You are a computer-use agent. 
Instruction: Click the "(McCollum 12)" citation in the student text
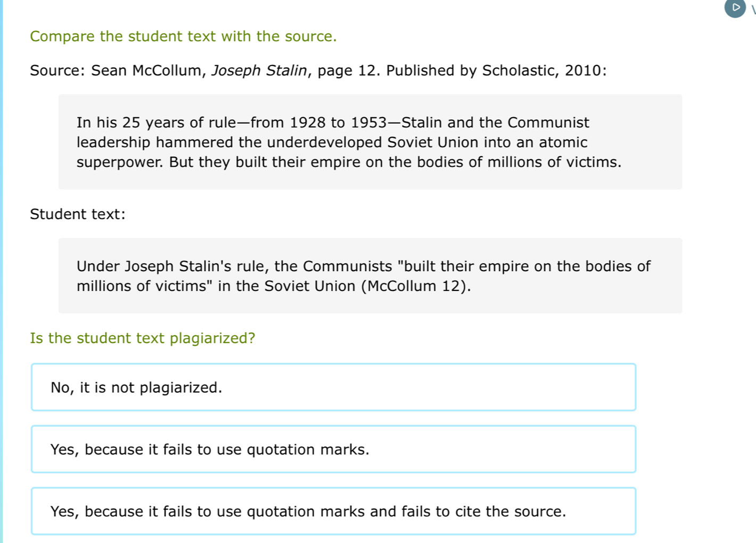[416, 286]
